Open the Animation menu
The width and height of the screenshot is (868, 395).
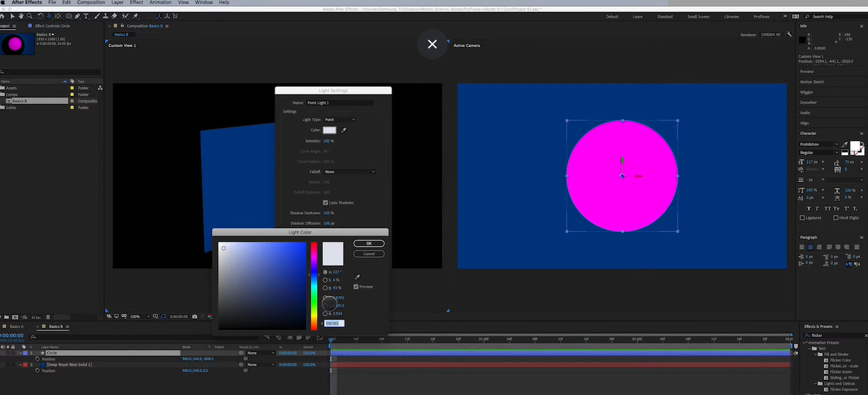(x=161, y=3)
